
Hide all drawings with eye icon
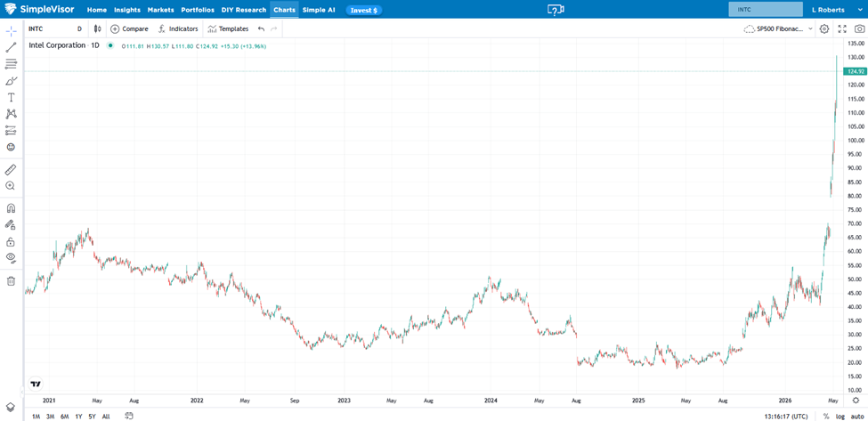11,258
